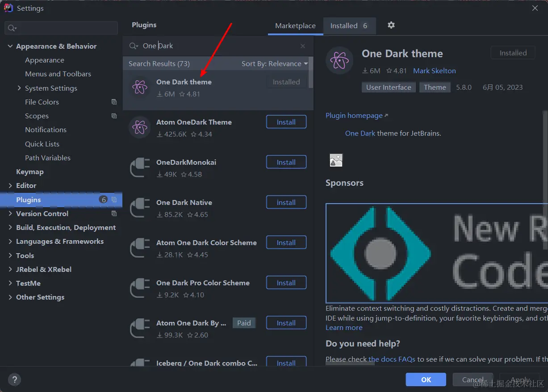548x392 pixels.
Task: Expand the Tools section
Action: pyautogui.click(x=10, y=255)
